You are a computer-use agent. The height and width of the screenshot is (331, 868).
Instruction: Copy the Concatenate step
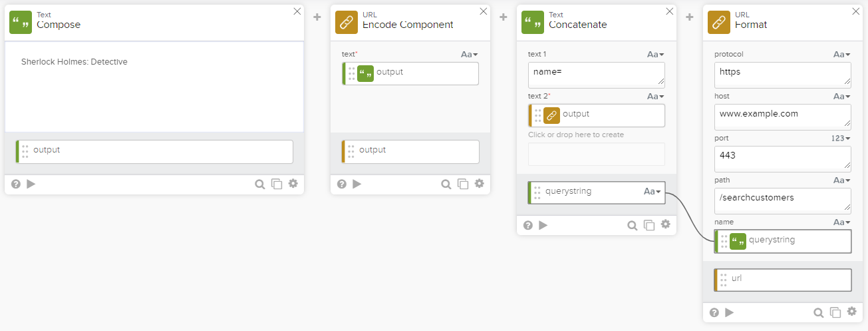[649, 225]
